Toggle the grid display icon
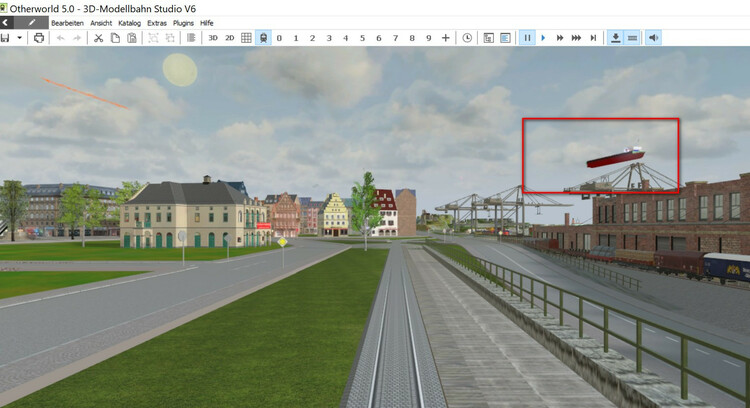 point(246,38)
